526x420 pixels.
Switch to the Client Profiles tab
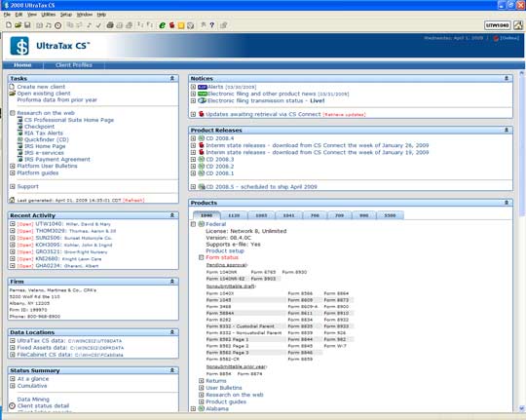(x=74, y=65)
